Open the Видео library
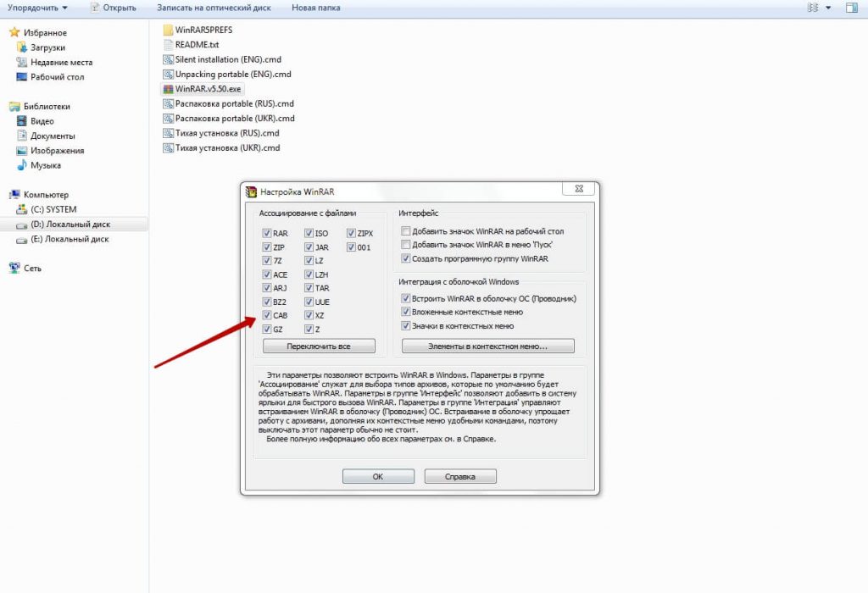 (42, 121)
